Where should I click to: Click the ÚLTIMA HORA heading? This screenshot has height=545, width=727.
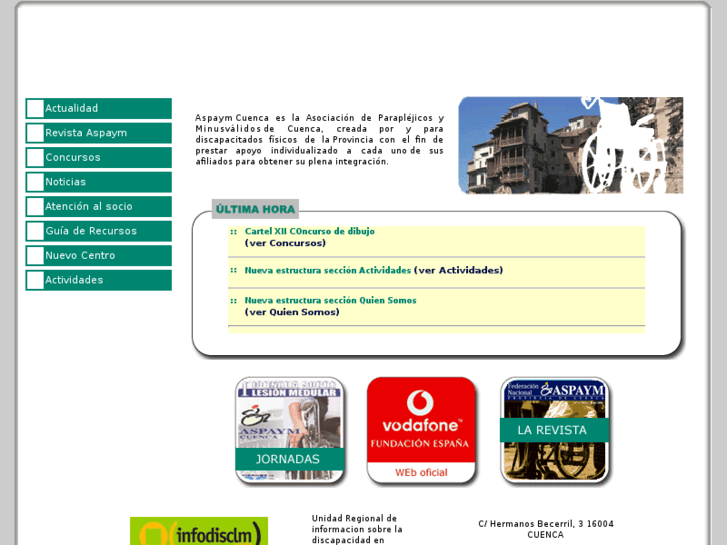click(255, 209)
